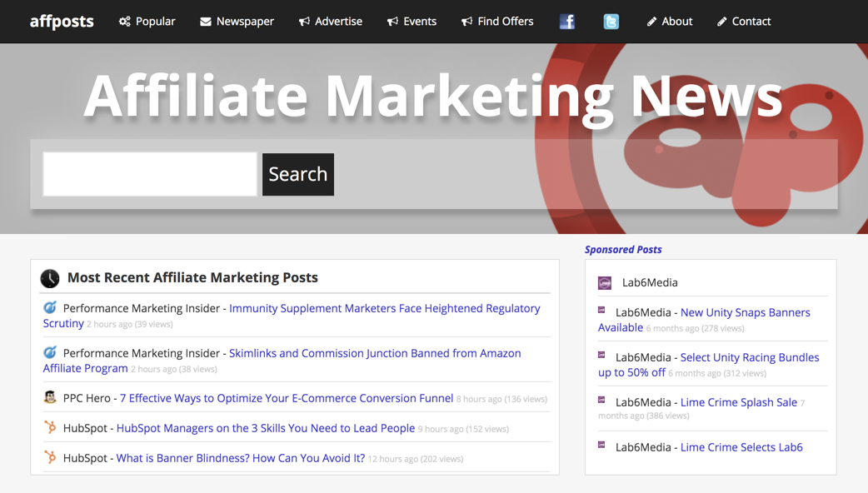Click the clock icon by Most Recent Posts

tap(50, 278)
